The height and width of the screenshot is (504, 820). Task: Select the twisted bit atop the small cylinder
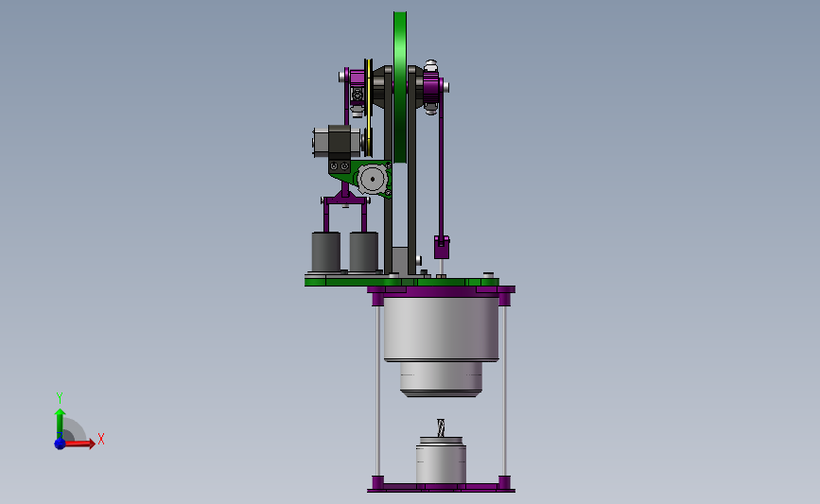coord(441,427)
